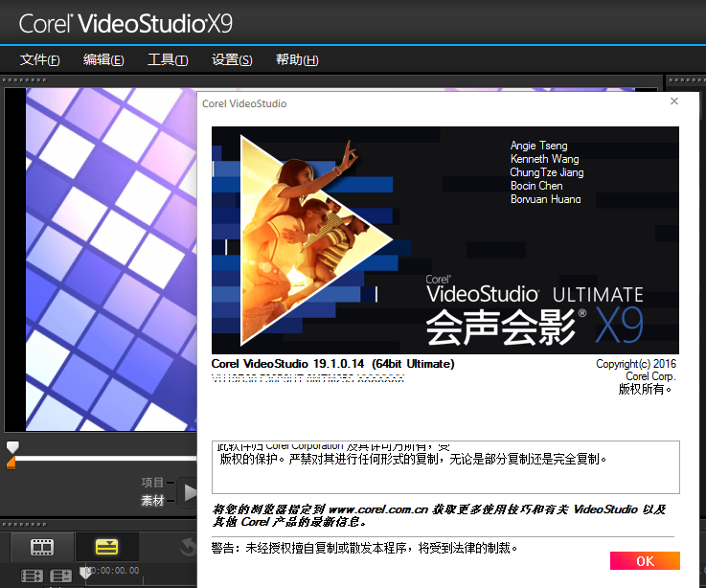Play the preview video
706x588 pixels.
[x=188, y=492]
